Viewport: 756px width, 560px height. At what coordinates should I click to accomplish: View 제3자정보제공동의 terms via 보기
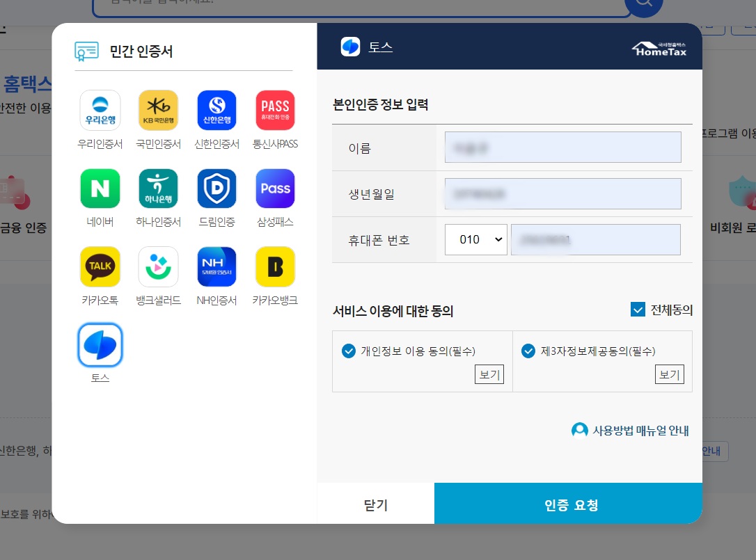click(x=669, y=374)
